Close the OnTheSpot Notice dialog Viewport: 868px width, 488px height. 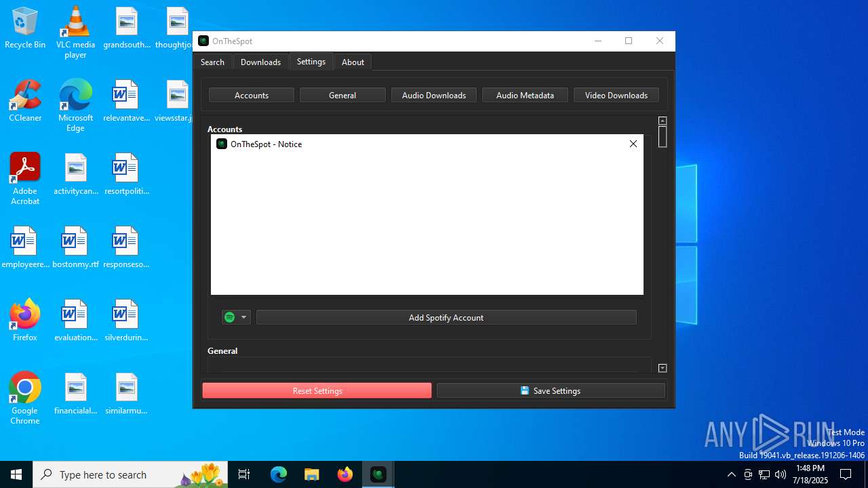tap(633, 144)
